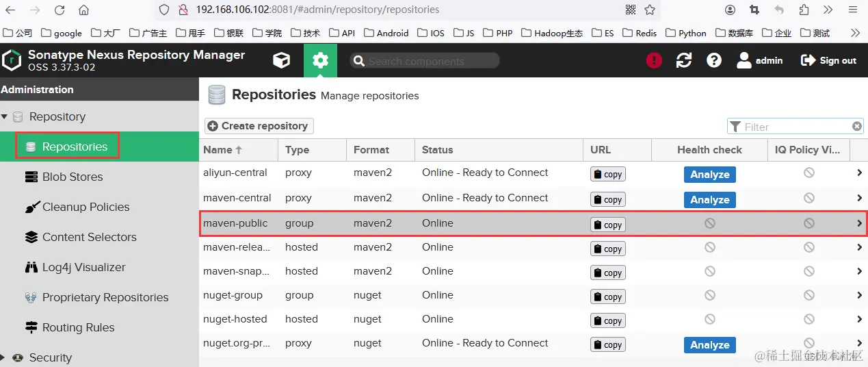Click the Sign out link

tap(828, 60)
